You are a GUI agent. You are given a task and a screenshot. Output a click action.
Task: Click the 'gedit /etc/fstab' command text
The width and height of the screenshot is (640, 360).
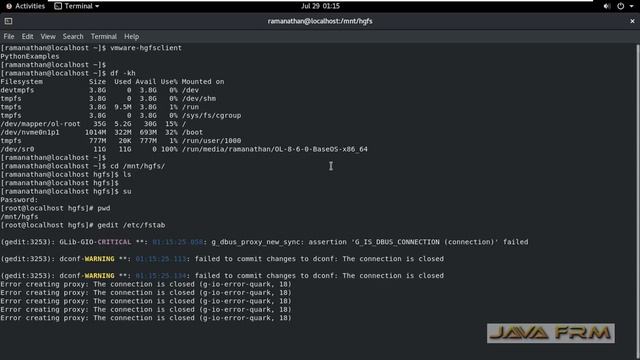click(x=131, y=225)
